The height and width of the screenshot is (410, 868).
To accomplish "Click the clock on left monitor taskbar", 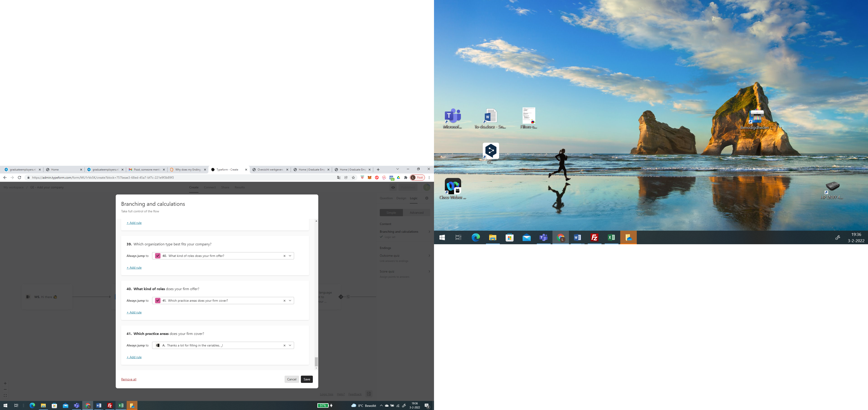I will pos(415,406).
